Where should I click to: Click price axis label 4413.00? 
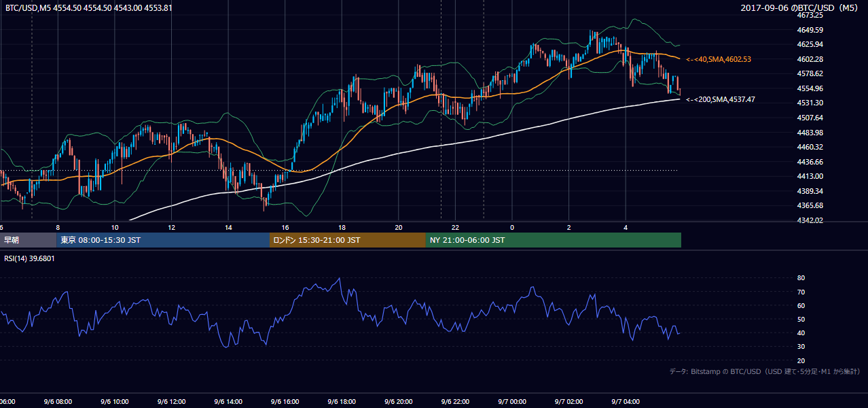811,176
